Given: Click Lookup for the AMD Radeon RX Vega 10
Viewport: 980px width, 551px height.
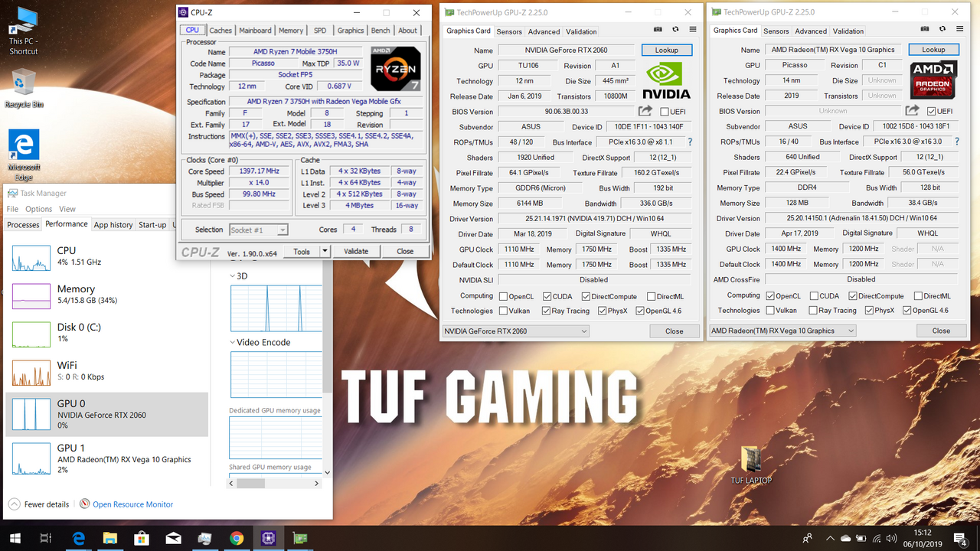Looking at the screenshot, I should tap(933, 49).
